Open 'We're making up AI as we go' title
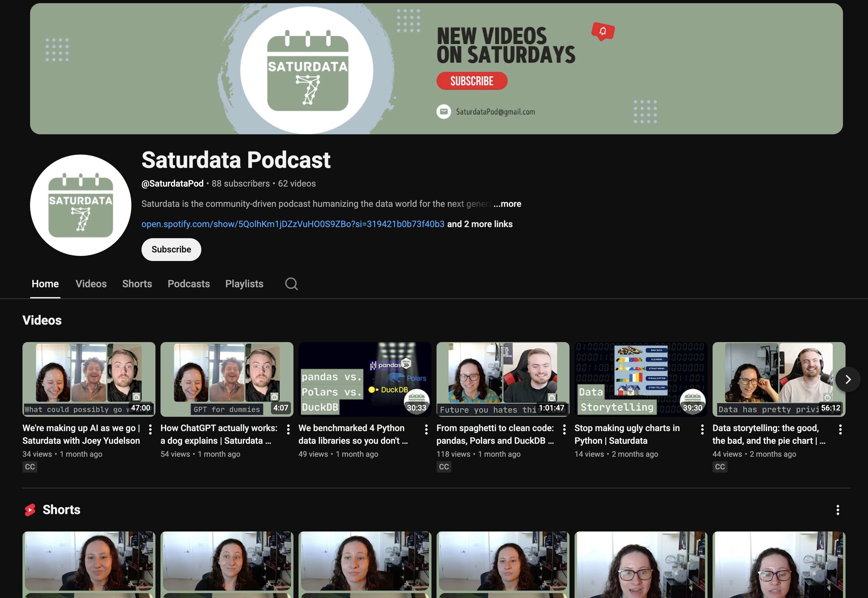This screenshot has height=598, width=868. (81, 434)
